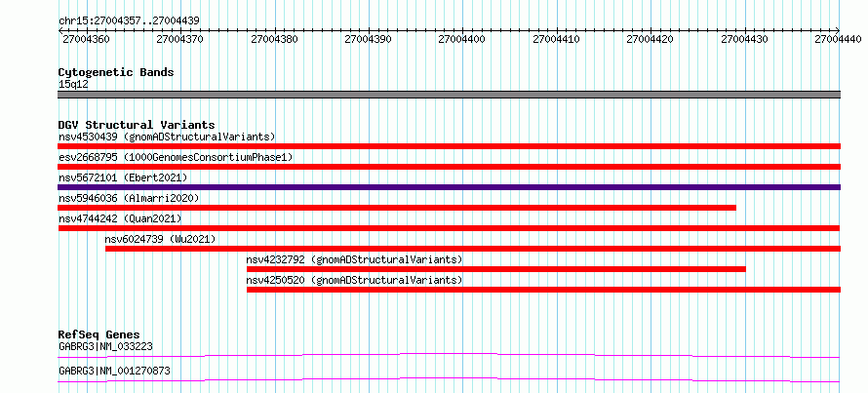This screenshot has width=868, height=393.
Task: Click the red bar for nsv6024739
Action: (x=473, y=249)
